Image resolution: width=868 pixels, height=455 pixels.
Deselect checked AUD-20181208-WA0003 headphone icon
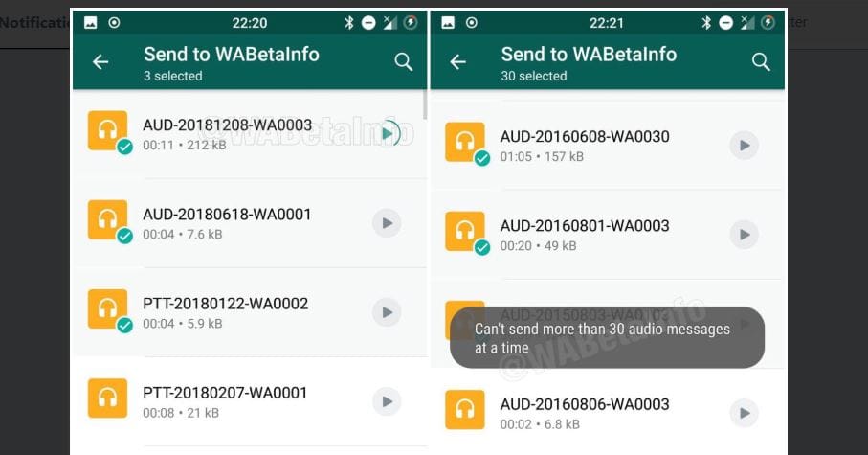coord(107,131)
